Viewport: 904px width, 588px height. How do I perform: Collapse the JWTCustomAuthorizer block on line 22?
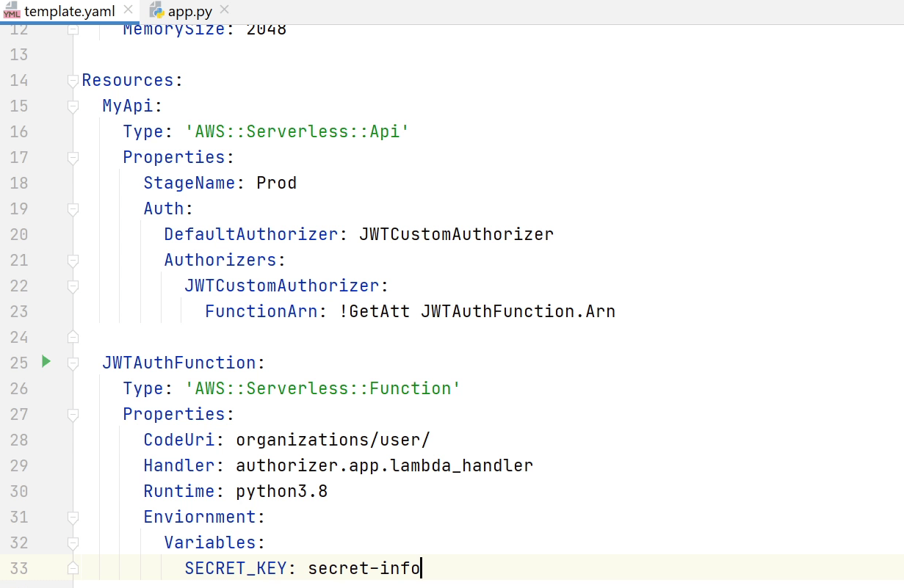pyautogui.click(x=73, y=286)
